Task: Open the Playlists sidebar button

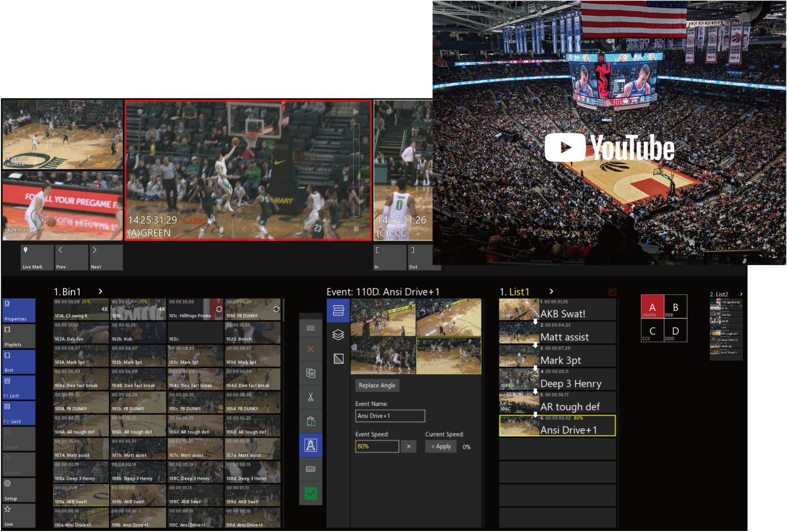Action: 19,336
